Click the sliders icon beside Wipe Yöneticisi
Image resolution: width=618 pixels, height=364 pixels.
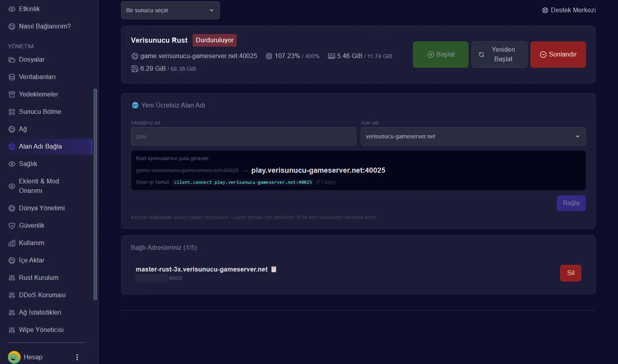(x=12, y=330)
